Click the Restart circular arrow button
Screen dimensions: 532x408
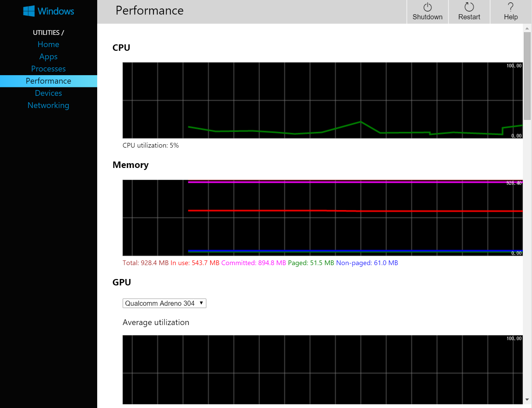point(469,12)
